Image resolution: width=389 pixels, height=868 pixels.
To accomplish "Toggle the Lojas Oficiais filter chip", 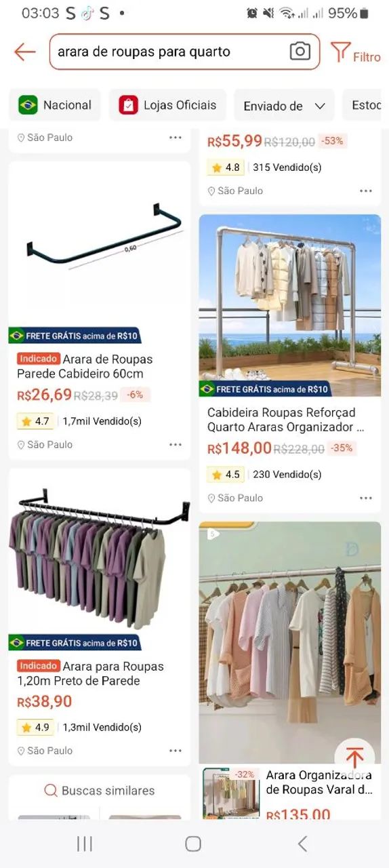I will 167,105.
